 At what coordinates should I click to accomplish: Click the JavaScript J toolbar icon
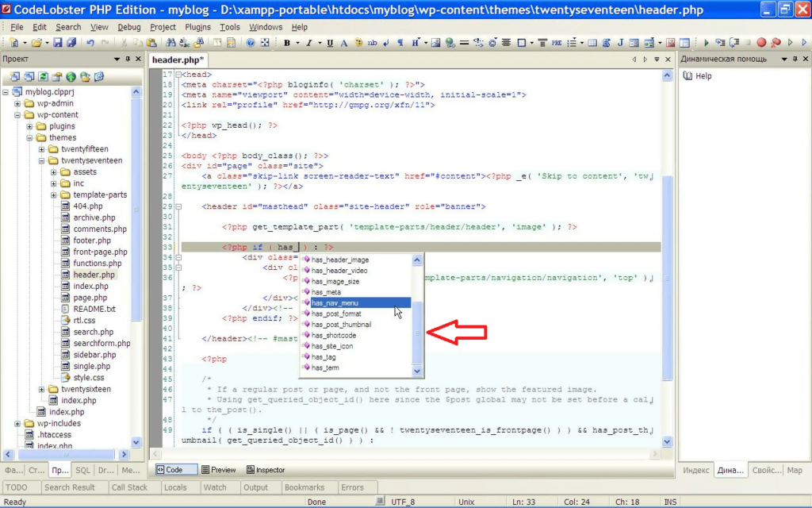[620, 43]
